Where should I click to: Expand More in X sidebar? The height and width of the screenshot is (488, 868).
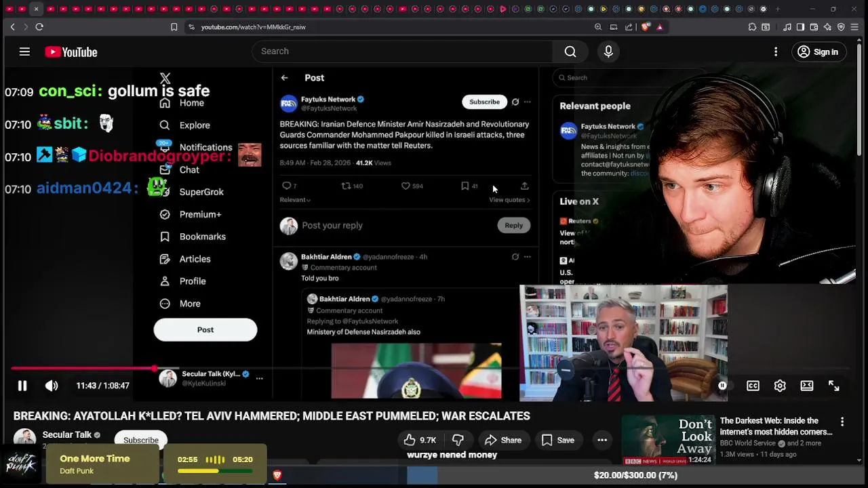coord(181,304)
